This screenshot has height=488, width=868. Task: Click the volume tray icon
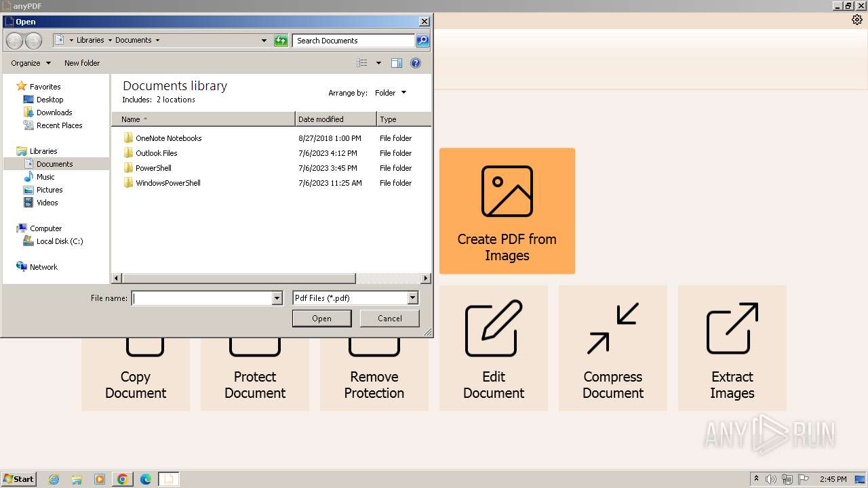(x=771, y=479)
